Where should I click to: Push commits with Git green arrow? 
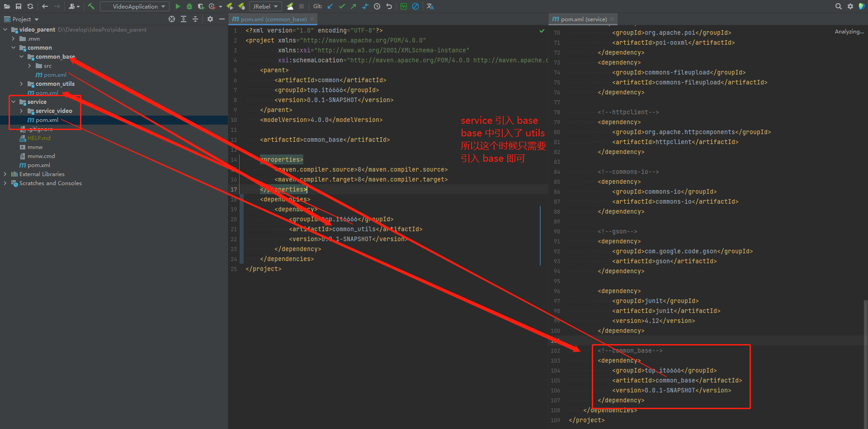pos(354,6)
